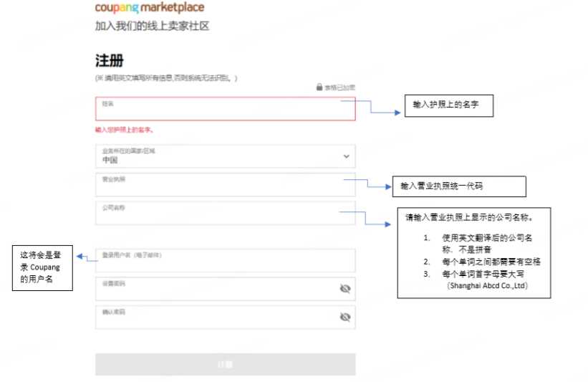Focus the login username email field
Image resolution: width=588 pixels, height=382 pixels.
click(x=226, y=260)
